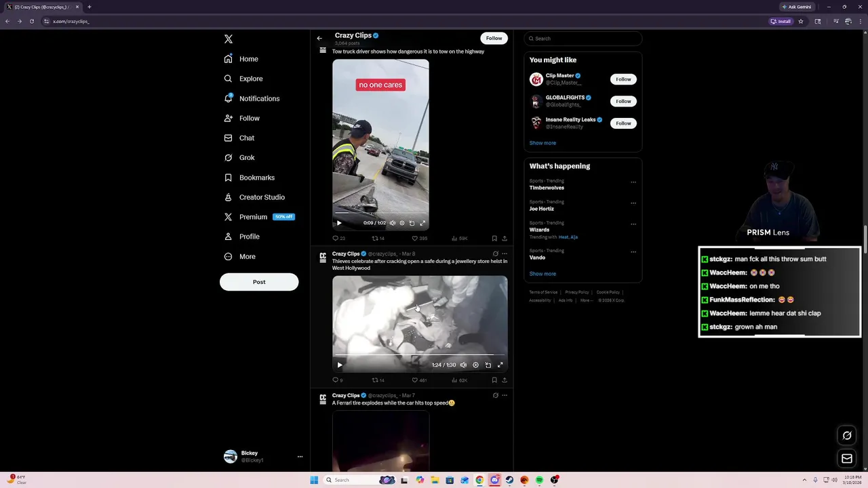Screen dimensions: 868x488
Task: Bookmark the tow truck post
Action: pyautogui.click(x=494, y=239)
